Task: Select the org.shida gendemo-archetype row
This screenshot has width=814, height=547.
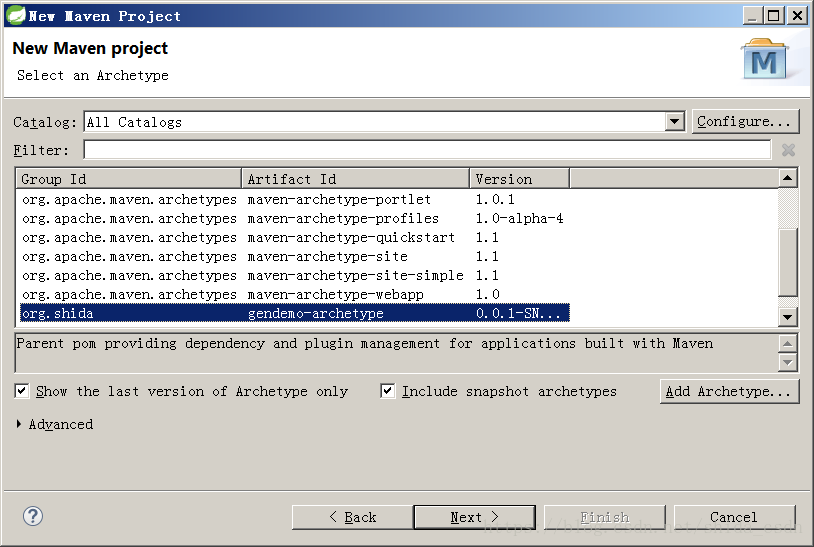Action: coord(295,313)
